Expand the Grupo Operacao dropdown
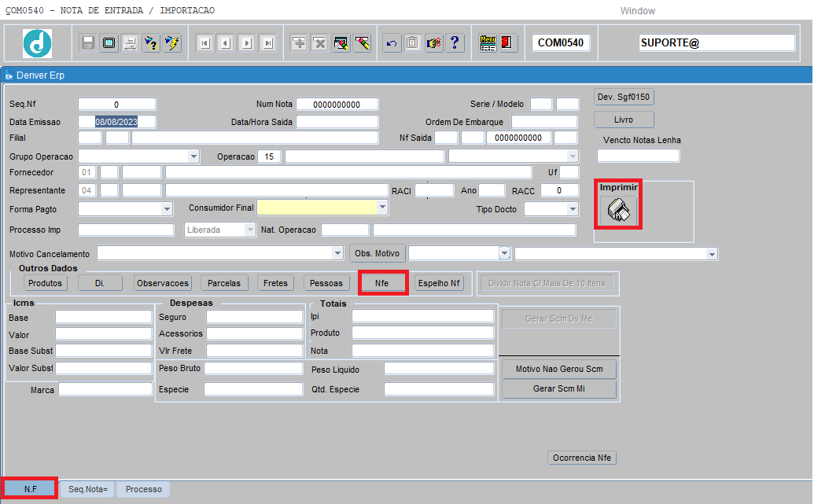814x504 pixels. pos(193,156)
